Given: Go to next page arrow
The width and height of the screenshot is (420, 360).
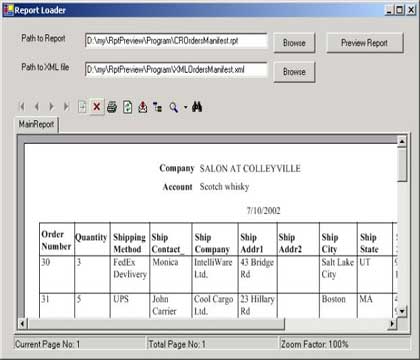Looking at the screenshot, I should [x=51, y=107].
